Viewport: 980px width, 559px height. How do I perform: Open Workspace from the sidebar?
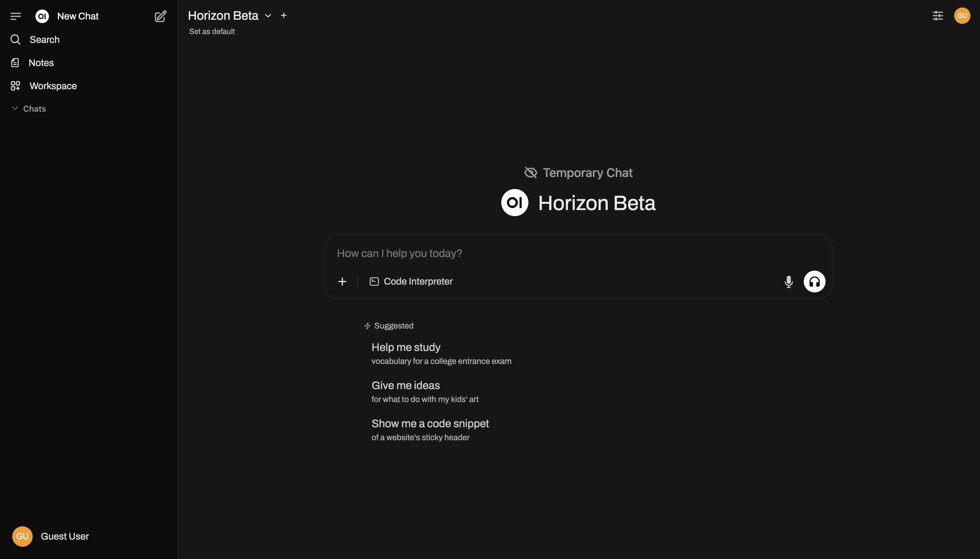click(88, 85)
